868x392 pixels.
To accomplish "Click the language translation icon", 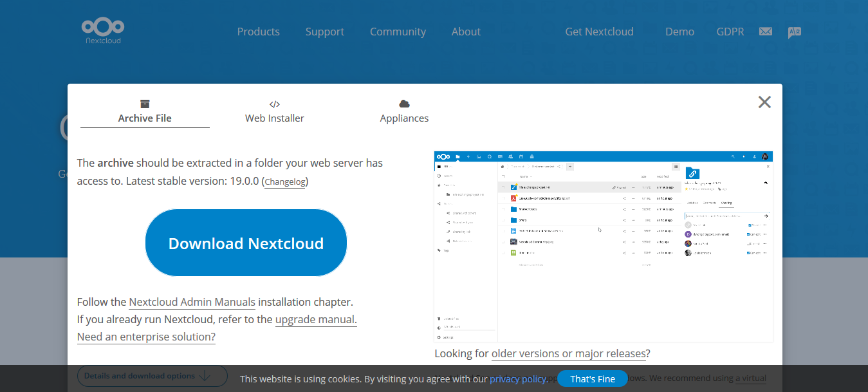I will pos(794,30).
